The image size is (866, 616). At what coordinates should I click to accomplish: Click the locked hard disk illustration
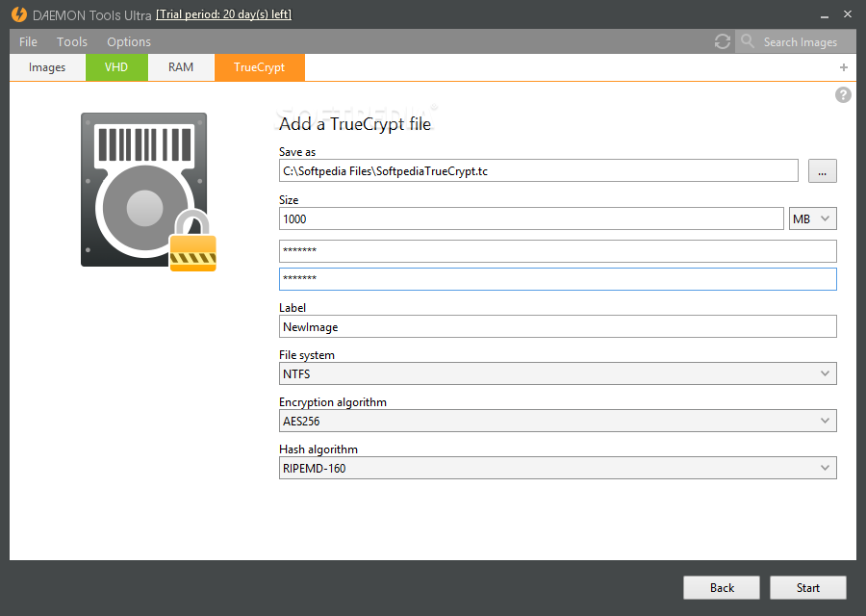click(x=148, y=192)
